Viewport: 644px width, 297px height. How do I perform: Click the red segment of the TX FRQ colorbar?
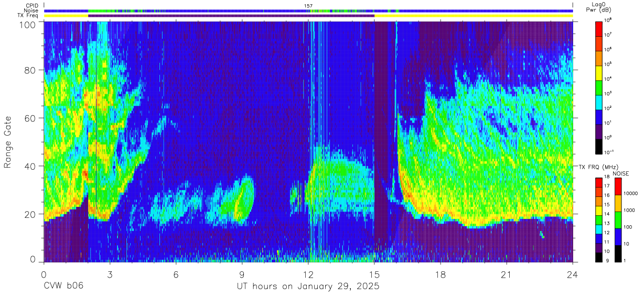599,183
